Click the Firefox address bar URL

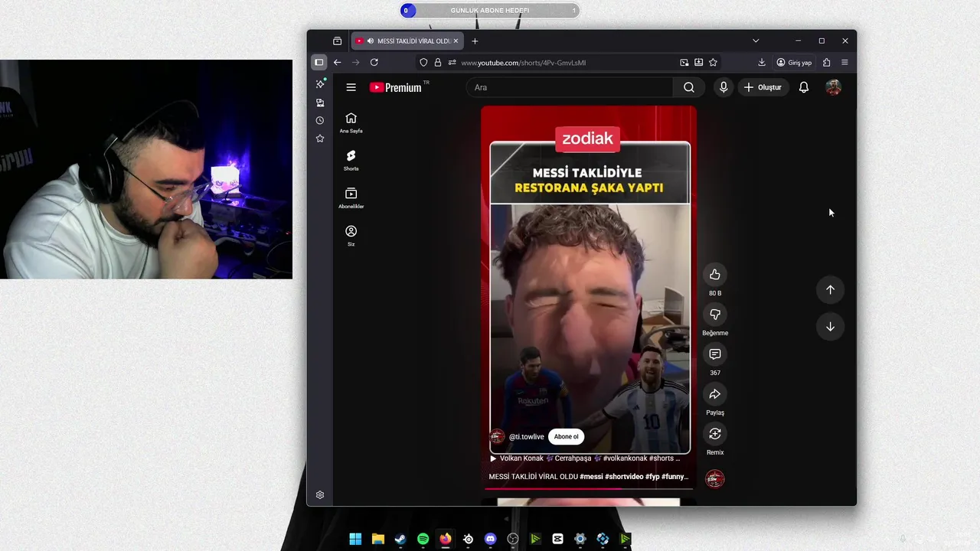pyautogui.click(x=524, y=62)
